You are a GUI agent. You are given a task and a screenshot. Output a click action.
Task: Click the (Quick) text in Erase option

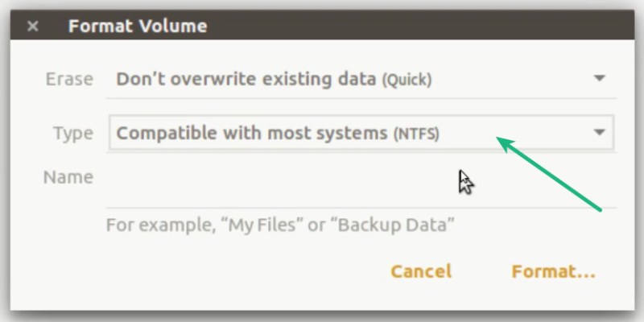pyautogui.click(x=406, y=80)
